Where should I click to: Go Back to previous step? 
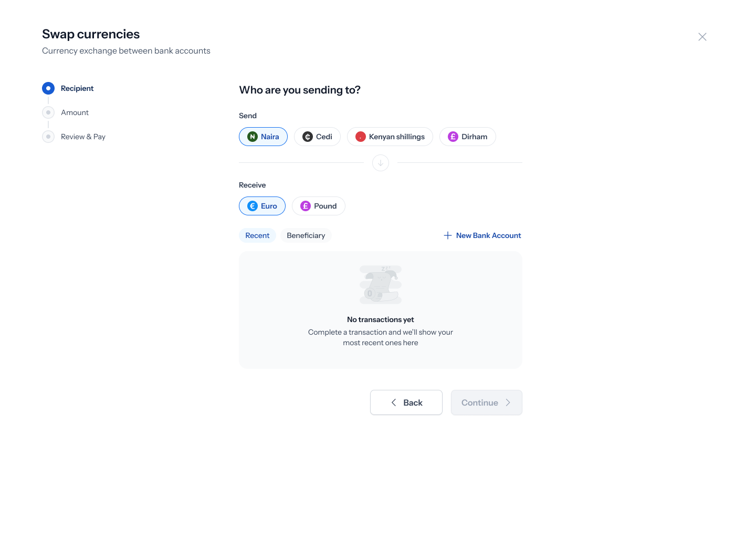406,402
